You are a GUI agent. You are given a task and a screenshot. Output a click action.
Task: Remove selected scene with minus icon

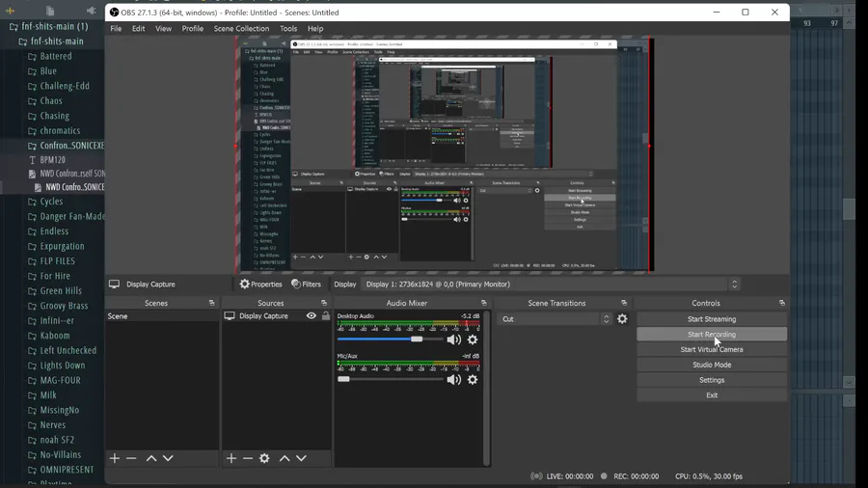coord(131,458)
